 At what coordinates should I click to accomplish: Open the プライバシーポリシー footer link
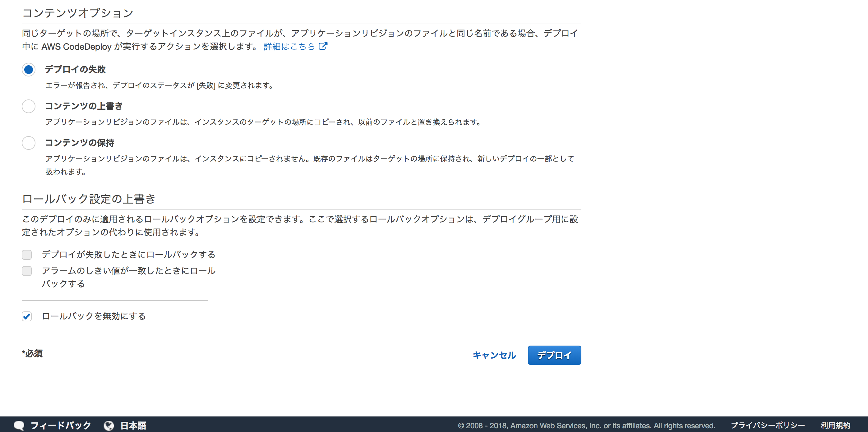(x=768, y=425)
